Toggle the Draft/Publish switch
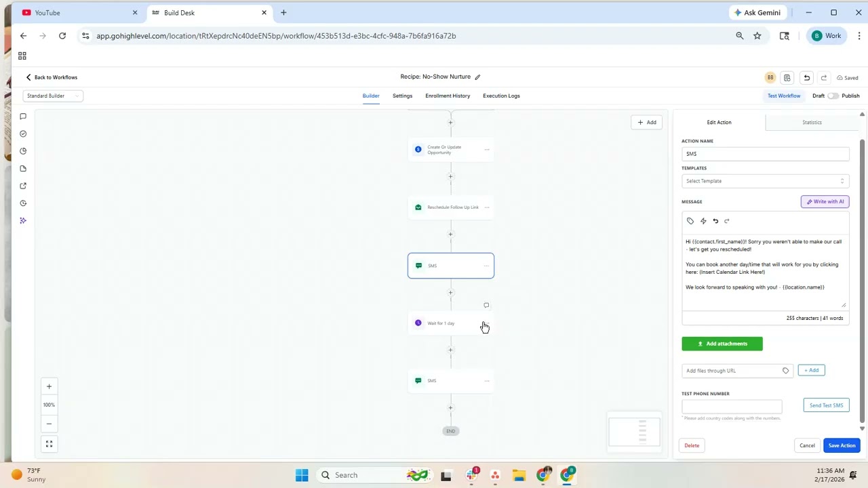Image resolution: width=868 pixels, height=488 pixels. 833,96
